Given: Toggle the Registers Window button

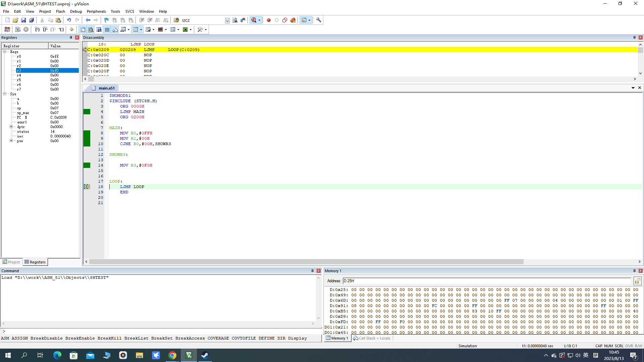Looking at the screenshot, I should pos(107,29).
